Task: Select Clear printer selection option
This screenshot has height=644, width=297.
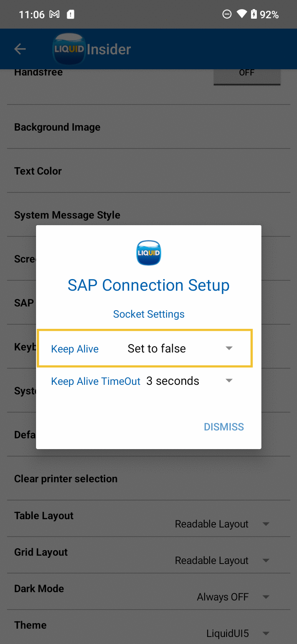Action: tap(66, 479)
